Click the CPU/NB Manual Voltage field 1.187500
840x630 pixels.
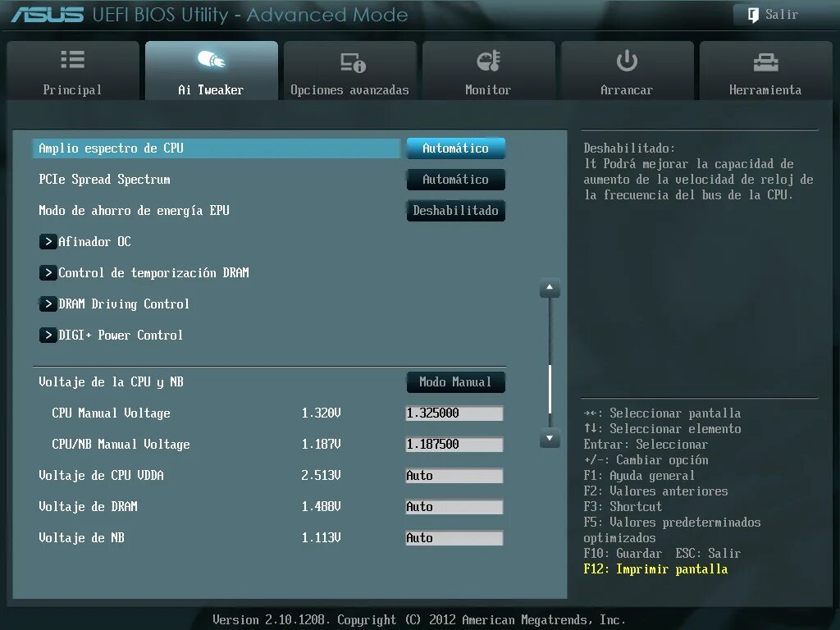pos(454,444)
